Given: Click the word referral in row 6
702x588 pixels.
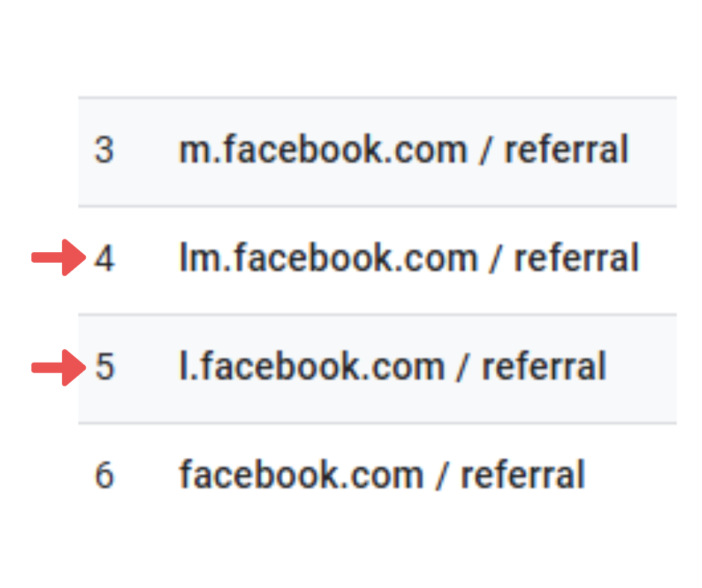Looking at the screenshot, I should click(x=524, y=475).
